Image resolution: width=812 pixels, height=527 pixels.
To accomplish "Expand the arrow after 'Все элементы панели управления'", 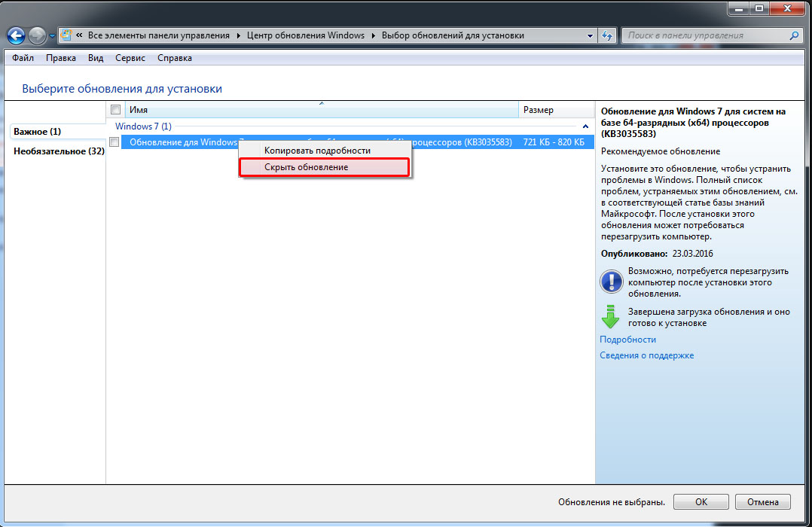I will click(x=238, y=35).
